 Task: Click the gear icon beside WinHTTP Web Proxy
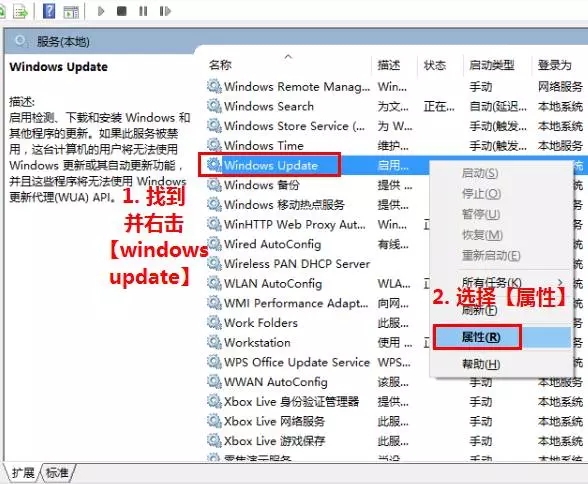[x=214, y=224]
